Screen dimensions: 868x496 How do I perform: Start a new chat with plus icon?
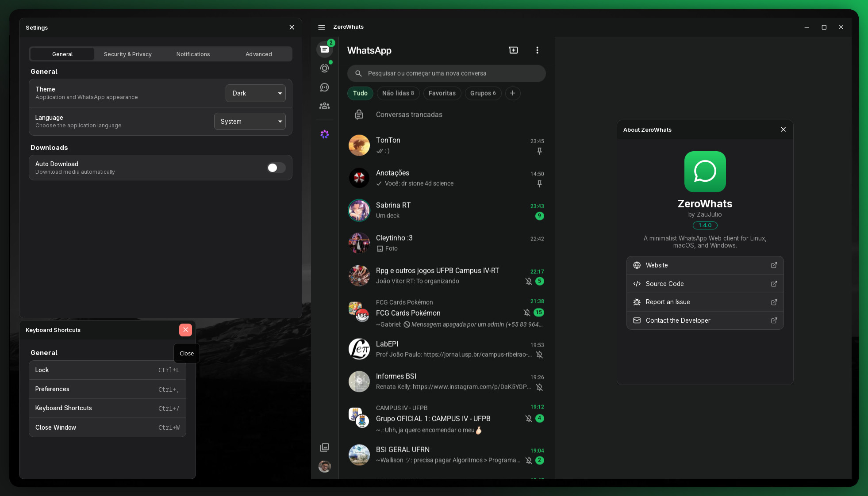point(513,50)
